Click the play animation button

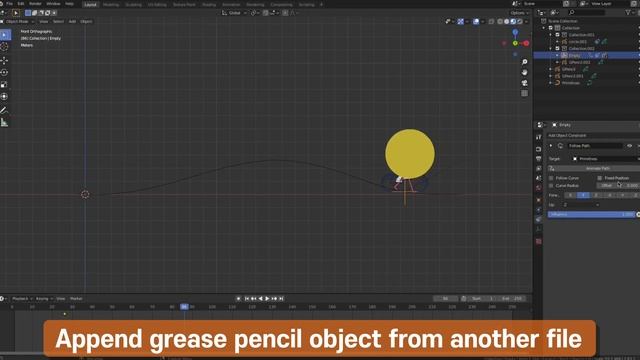click(267, 299)
